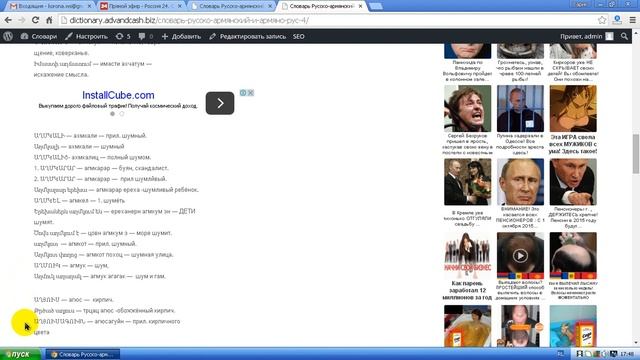640x360 pixels.
Task: Reload the page with the refresh icon
Action: pos(36,20)
